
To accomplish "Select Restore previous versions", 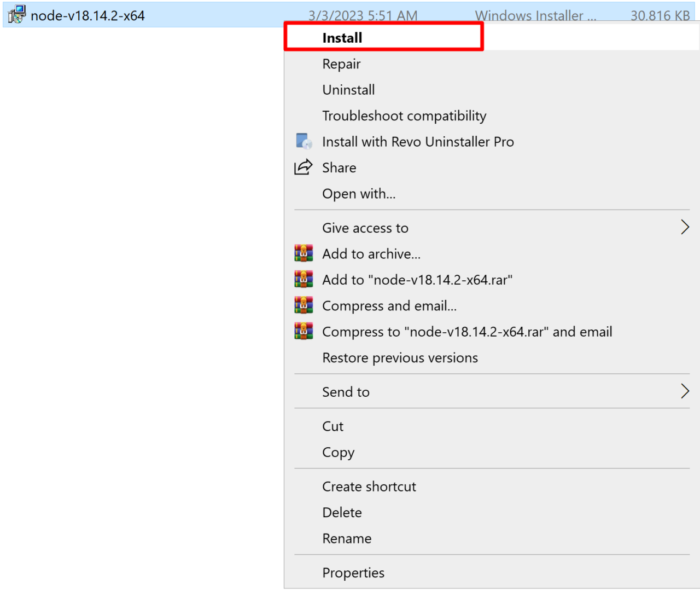I will pos(400,357).
